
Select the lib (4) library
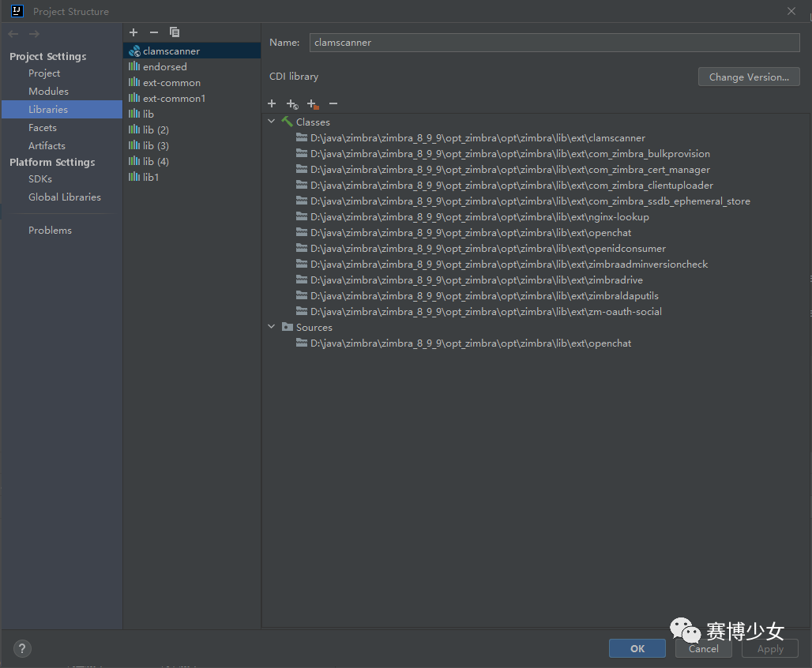[x=192, y=161]
